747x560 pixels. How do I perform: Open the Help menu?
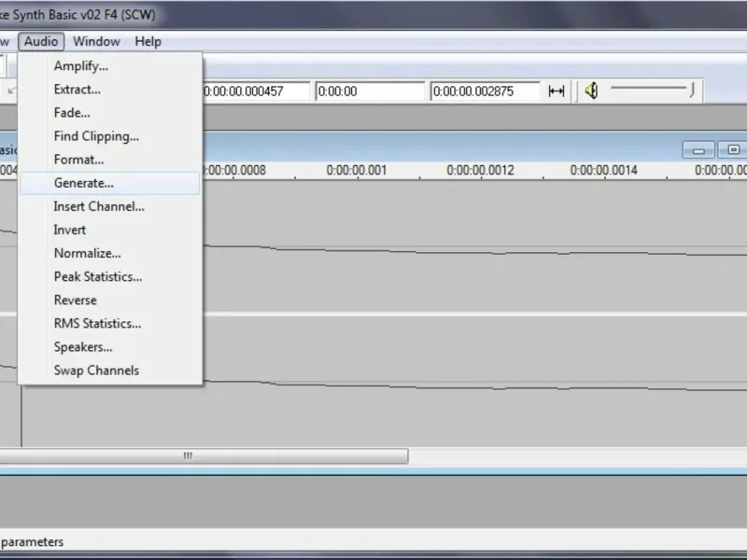coord(148,41)
